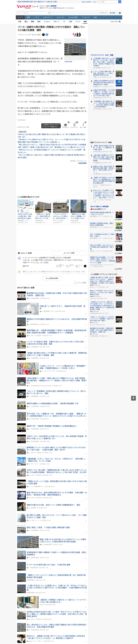Viewport: 138px width, 644px height.
Task: Open the エキスパート navigation tab
Action: 48,17
